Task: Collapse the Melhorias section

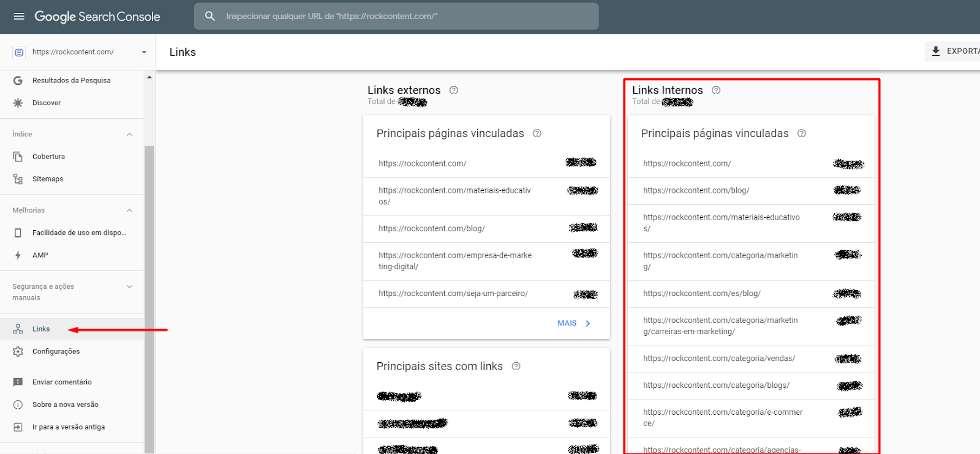Action: coord(129,210)
